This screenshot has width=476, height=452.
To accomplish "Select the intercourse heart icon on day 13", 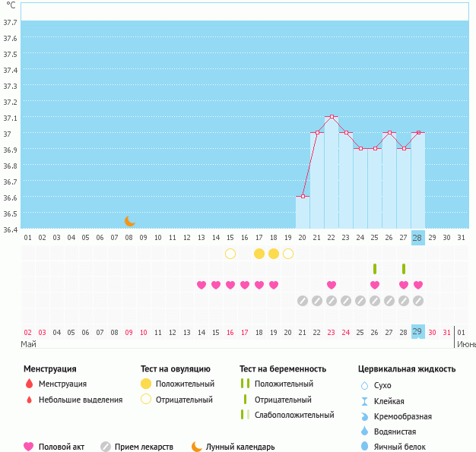I will coord(202,285).
